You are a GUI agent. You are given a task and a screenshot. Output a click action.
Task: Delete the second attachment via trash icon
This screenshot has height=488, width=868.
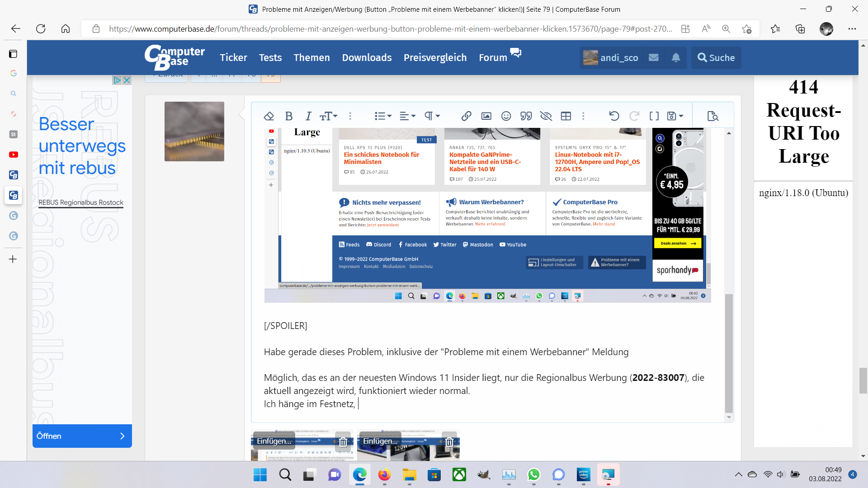(449, 441)
